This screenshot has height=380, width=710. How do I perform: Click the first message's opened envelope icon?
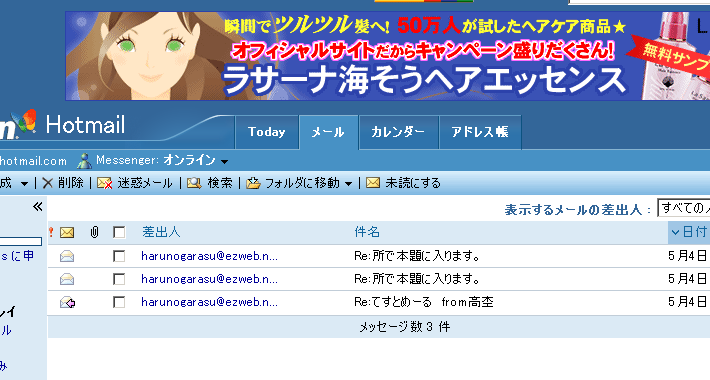[67, 256]
